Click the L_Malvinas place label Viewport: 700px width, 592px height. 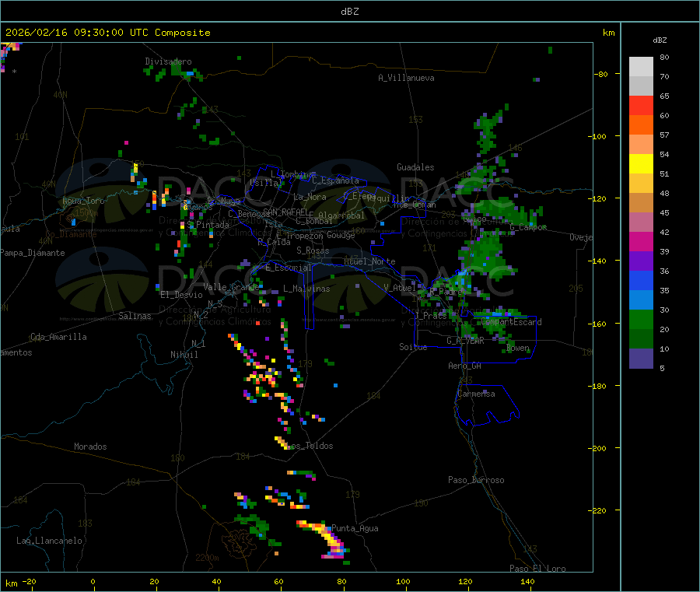coord(306,289)
